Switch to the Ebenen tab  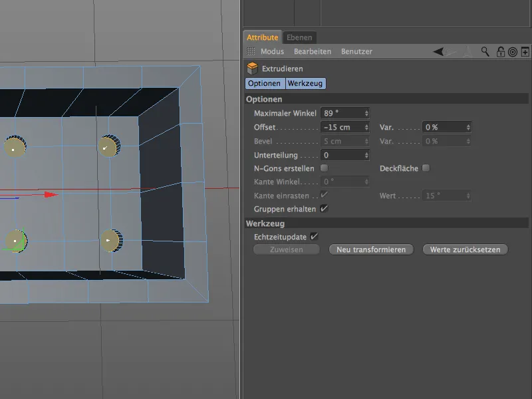point(299,37)
